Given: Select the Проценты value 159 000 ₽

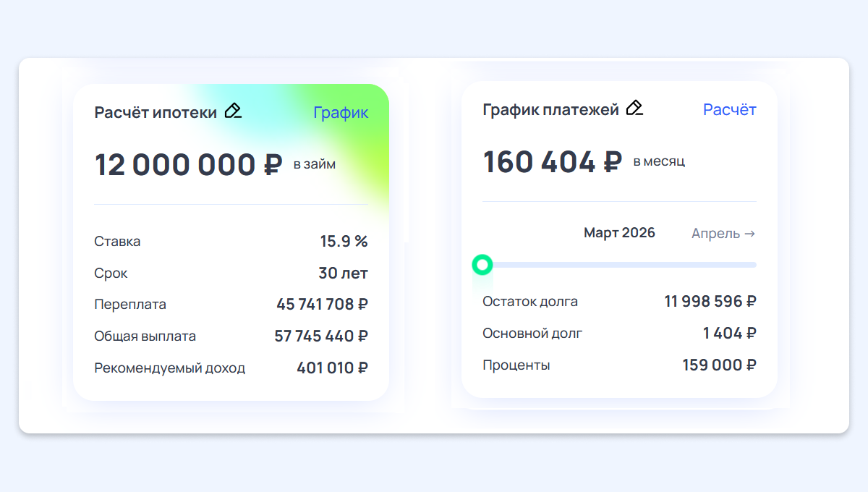Looking at the screenshot, I should 719,365.
